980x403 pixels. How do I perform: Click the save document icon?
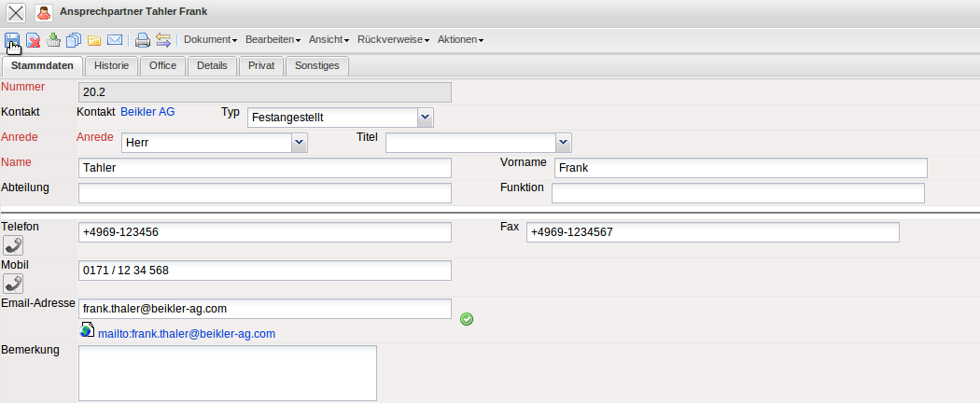[x=13, y=39]
